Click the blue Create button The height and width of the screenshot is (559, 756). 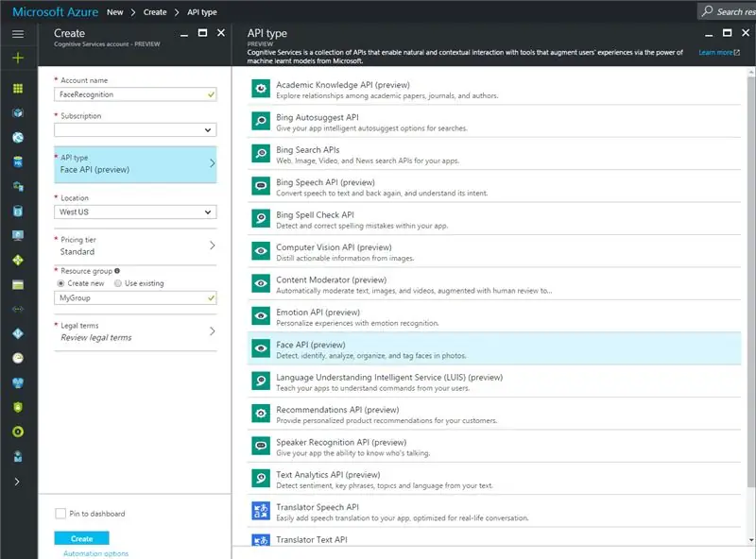click(x=81, y=538)
